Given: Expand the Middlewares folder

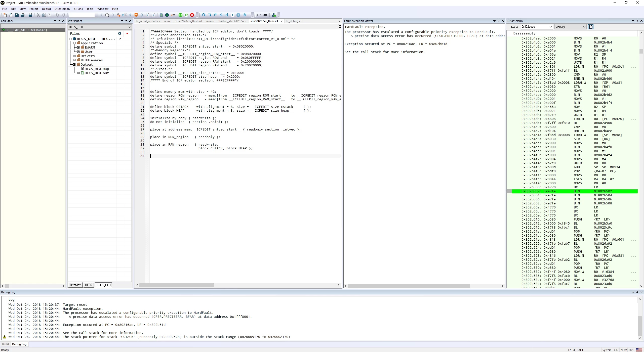Looking at the screenshot, I should (74, 60).
